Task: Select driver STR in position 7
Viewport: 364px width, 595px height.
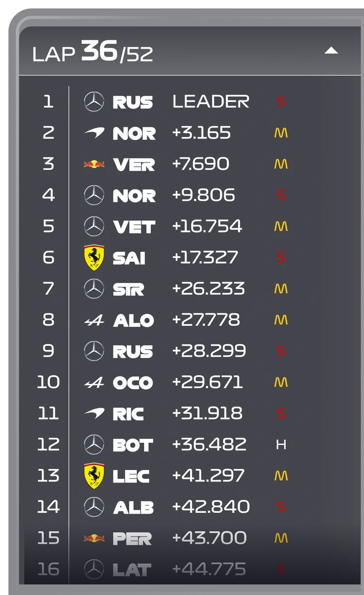Action: 128,289
